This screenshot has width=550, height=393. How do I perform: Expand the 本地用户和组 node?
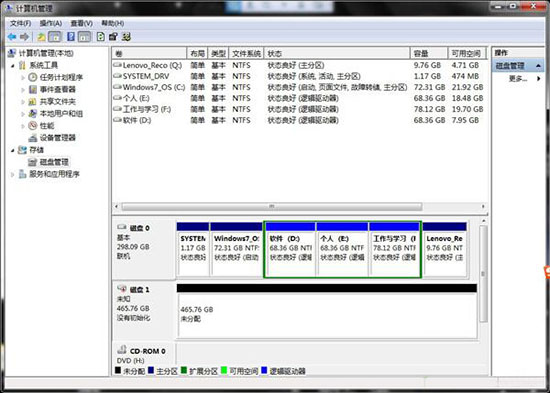pyautogui.click(x=23, y=114)
